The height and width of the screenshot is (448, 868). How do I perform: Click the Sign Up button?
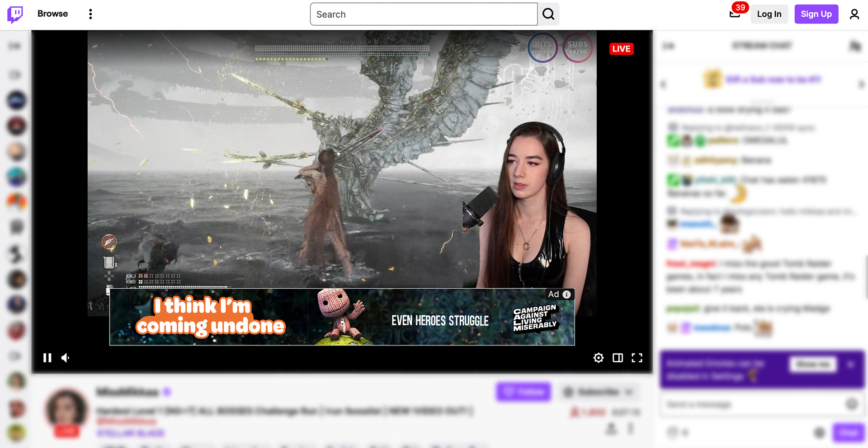(816, 14)
